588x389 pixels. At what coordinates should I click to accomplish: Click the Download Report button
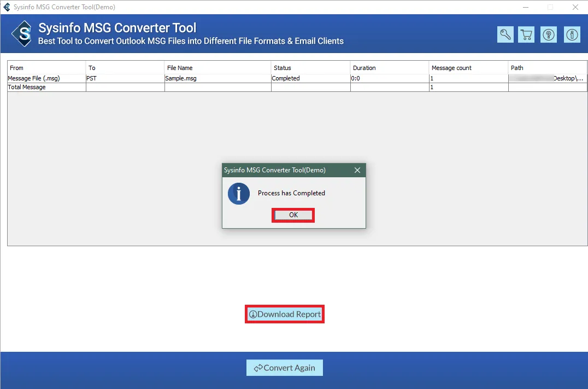(x=285, y=314)
